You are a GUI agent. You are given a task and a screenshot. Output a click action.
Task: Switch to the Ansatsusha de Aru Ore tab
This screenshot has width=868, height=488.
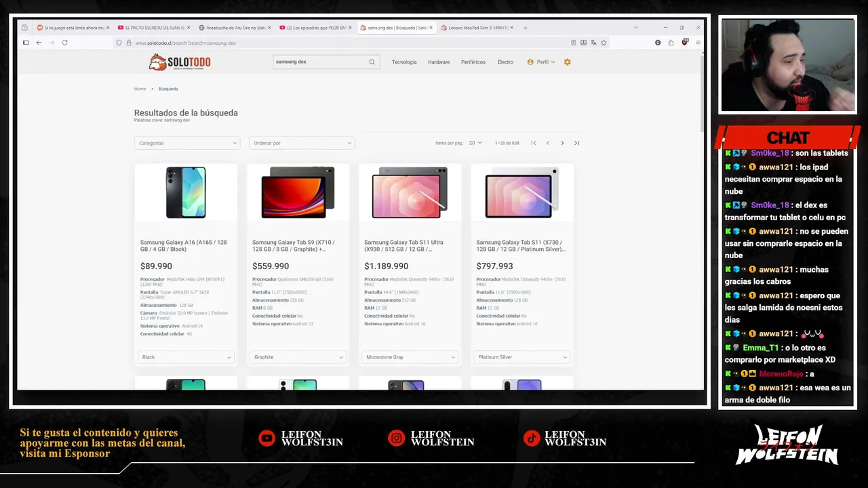234,28
